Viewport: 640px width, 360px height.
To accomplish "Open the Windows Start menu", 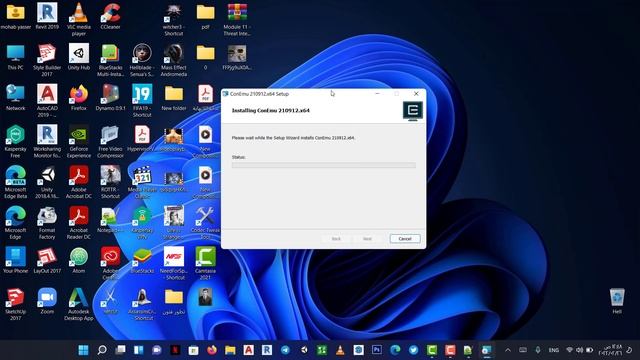I will click(83, 350).
